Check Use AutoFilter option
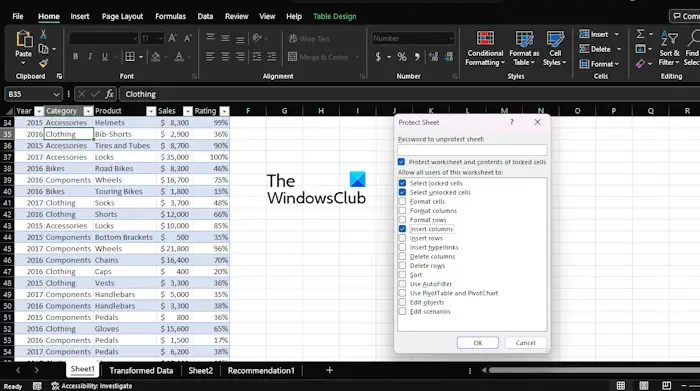 pos(402,284)
